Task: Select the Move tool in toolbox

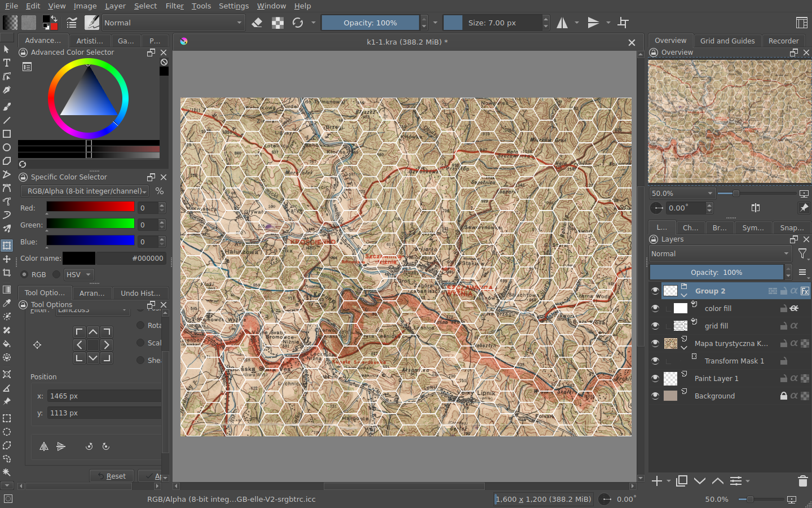Action: (x=7, y=259)
